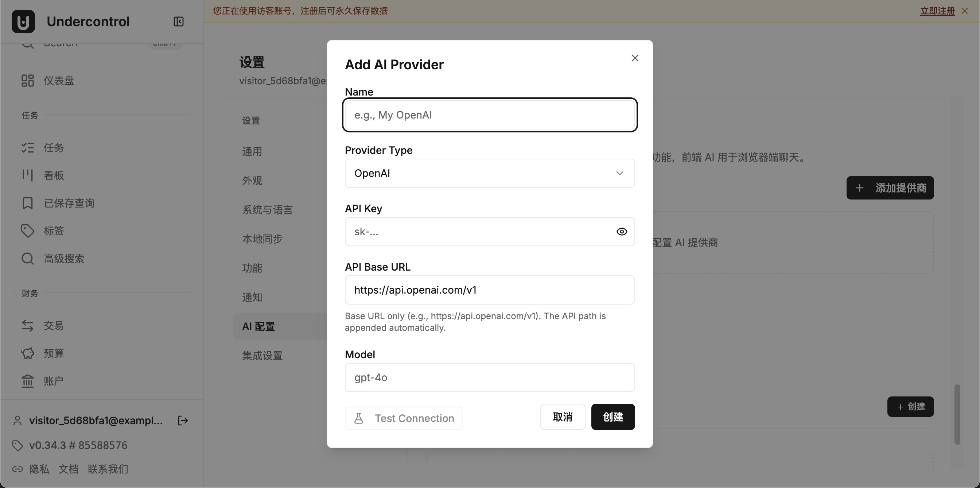980x488 pixels.
Task: Dismiss the visitor account banner
Action: (965, 11)
